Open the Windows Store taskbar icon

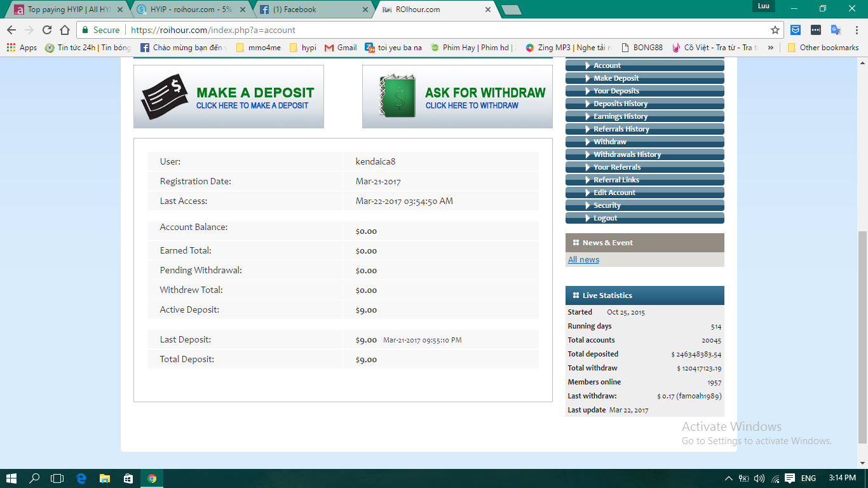(128, 478)
